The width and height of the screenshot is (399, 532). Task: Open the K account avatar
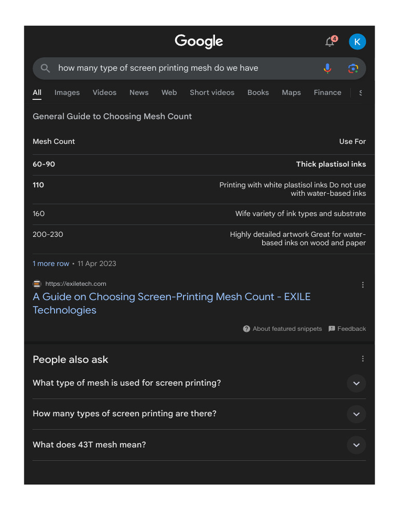coord(357,42)
